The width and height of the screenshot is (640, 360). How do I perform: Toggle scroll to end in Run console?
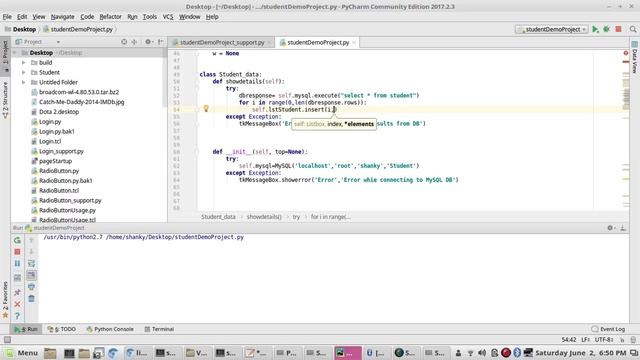tap(31, 276)
